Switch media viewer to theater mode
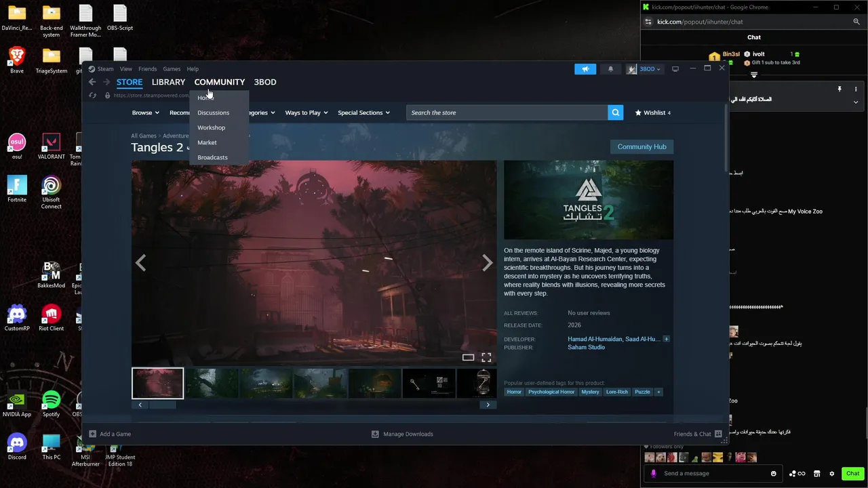Image resolution: width=868 pixels, height=488 pixels. tap(468, 357)
